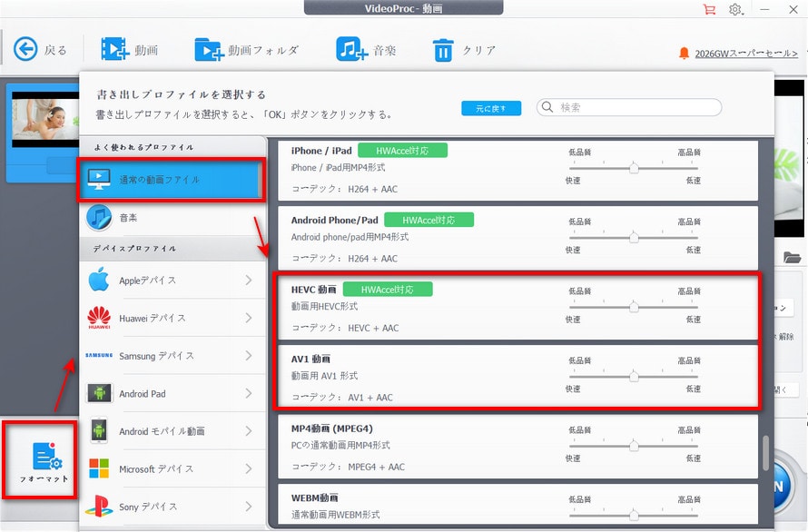Viewport: 808px width, 532px height.
Task: Select the Android Phone/Pad profile
Action: (x=517, y=239)
